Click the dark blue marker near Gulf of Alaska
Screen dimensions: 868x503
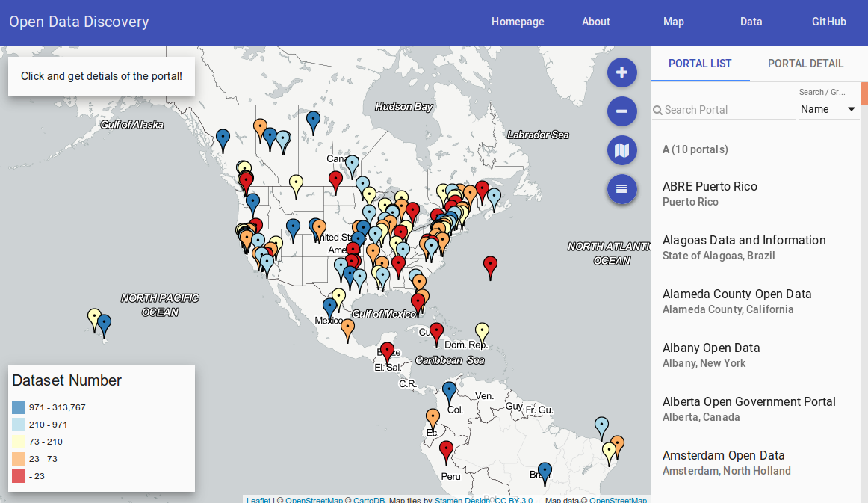coord(223,138)
